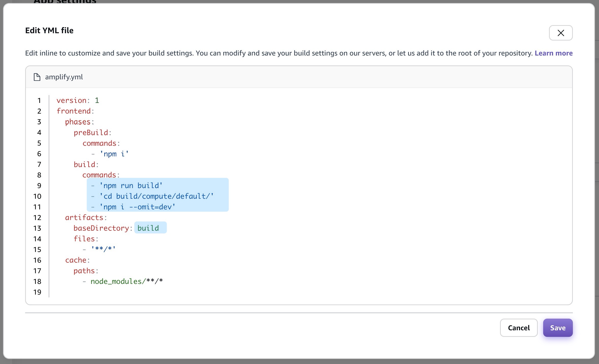Click the baseDirectory value 'build'
Screen dimensions: 599x364
click(x=148, y=228)
